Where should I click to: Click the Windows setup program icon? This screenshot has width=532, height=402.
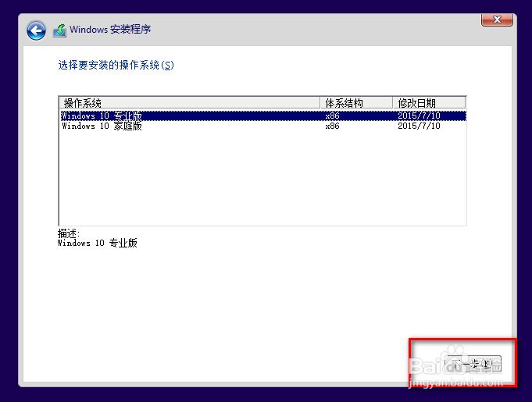(x=59, y=30)
